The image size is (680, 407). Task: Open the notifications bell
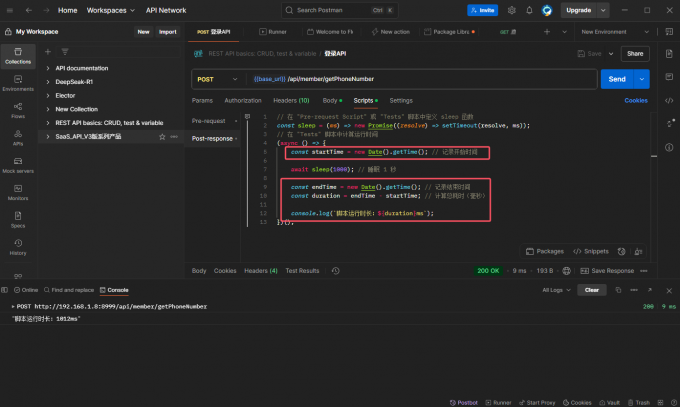click(529, 10)
